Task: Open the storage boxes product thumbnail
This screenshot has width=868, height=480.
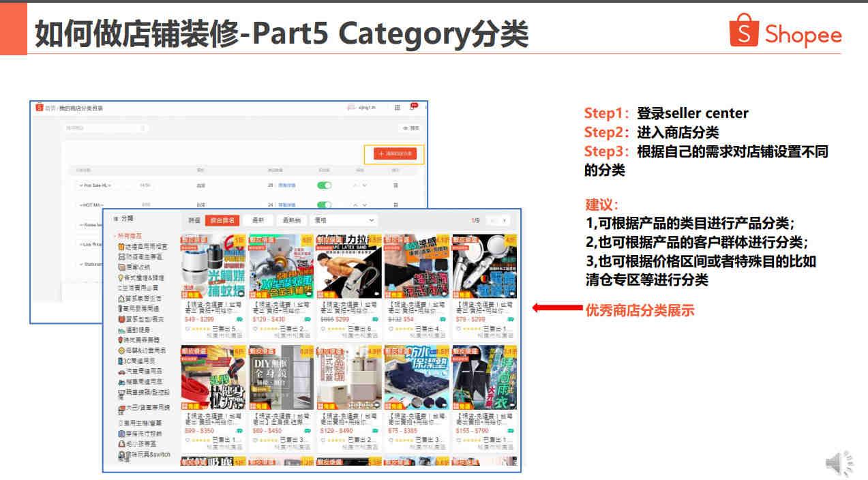Action: click(348, 377)
